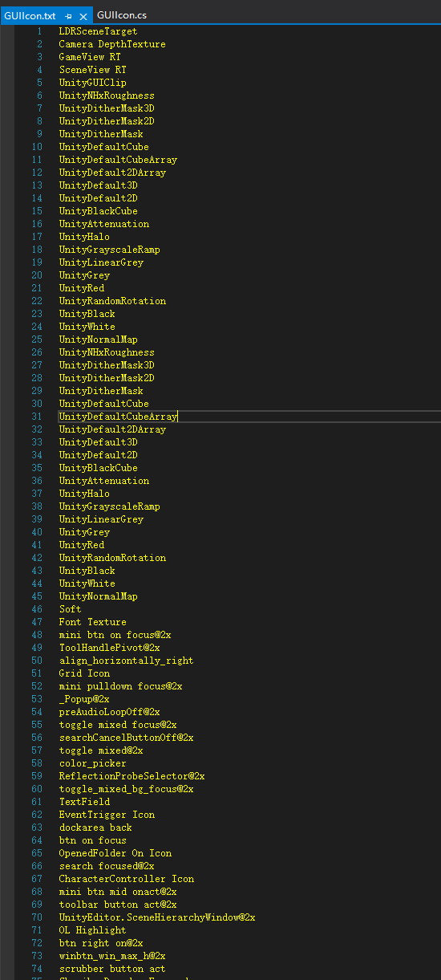Screen dimensions: 441x980
Task: Click UnityDitherMask3D on line 27
Action: point(107,365)
